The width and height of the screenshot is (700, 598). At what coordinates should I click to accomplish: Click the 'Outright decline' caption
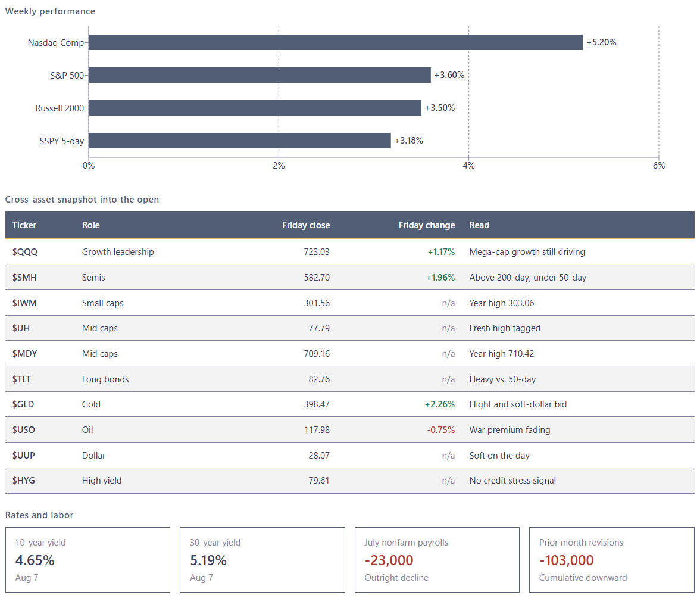(x=396, y=578)
